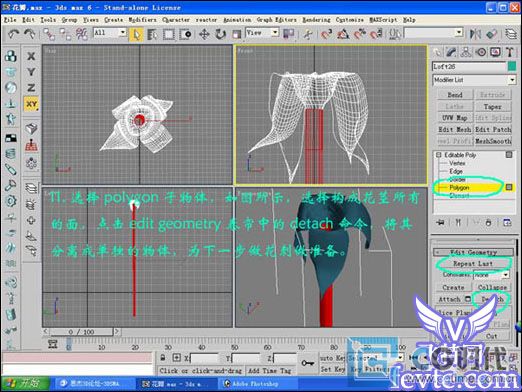Screen dimensions: 522x392
Task: Open the Named Selection Sets dropdown
Action: tap(433, 33)
